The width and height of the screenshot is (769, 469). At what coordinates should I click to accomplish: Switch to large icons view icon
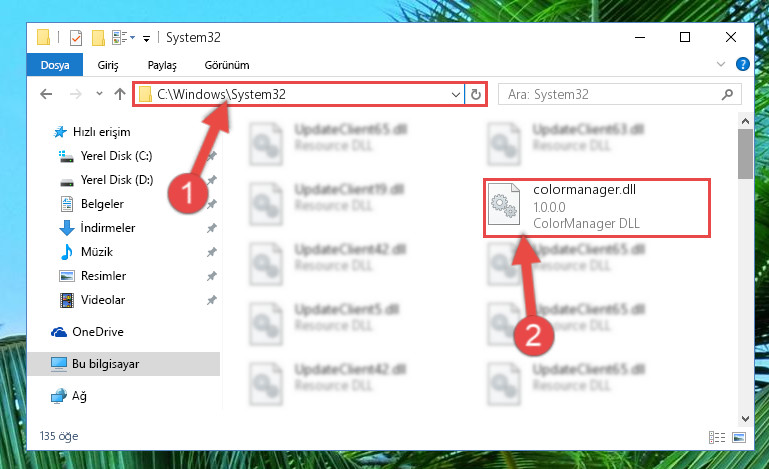pos(739,437)
